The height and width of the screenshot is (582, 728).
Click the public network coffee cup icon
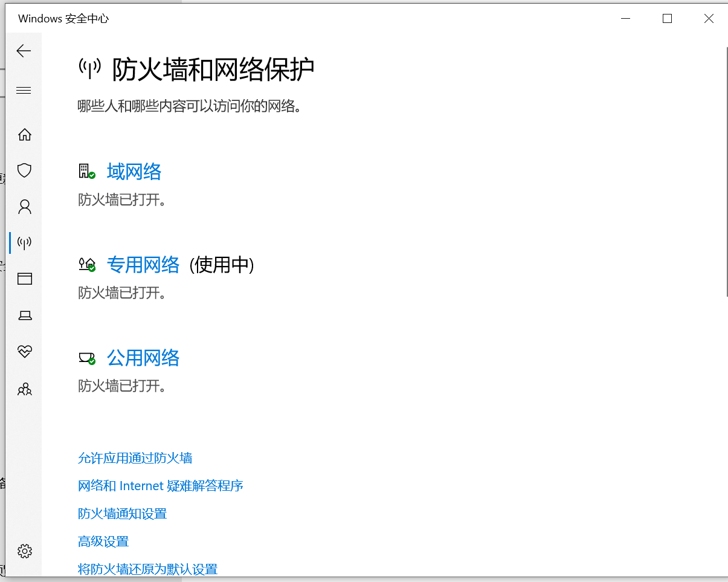coord(87,358)
